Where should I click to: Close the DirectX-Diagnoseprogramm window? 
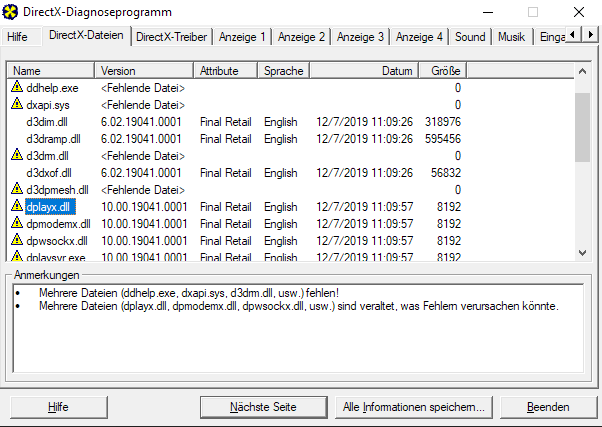pyautogui.click(x=579, y=12)
